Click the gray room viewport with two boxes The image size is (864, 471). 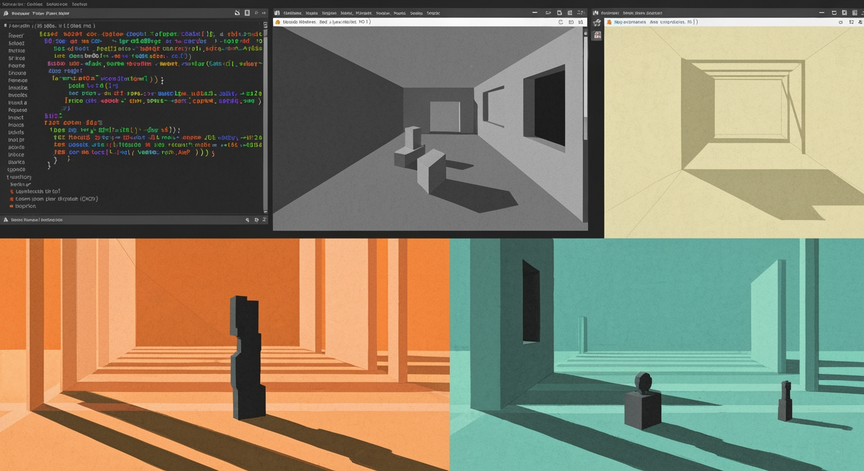coord(429,128)
